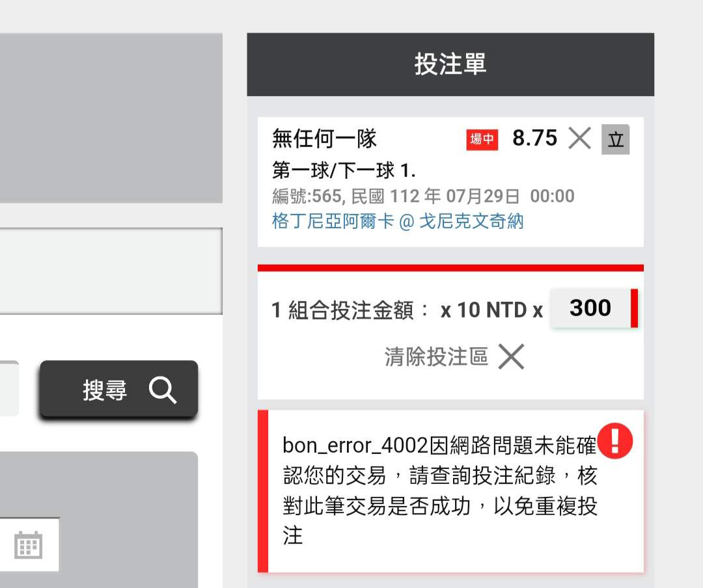
Task: Focus the wide empty search input box
Action: (x=111, y=271)
